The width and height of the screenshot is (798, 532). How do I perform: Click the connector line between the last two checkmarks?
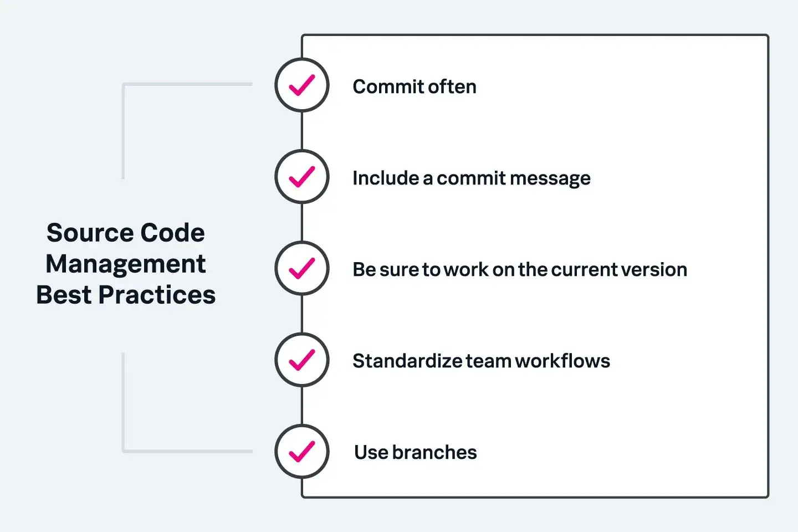point(302,405)
